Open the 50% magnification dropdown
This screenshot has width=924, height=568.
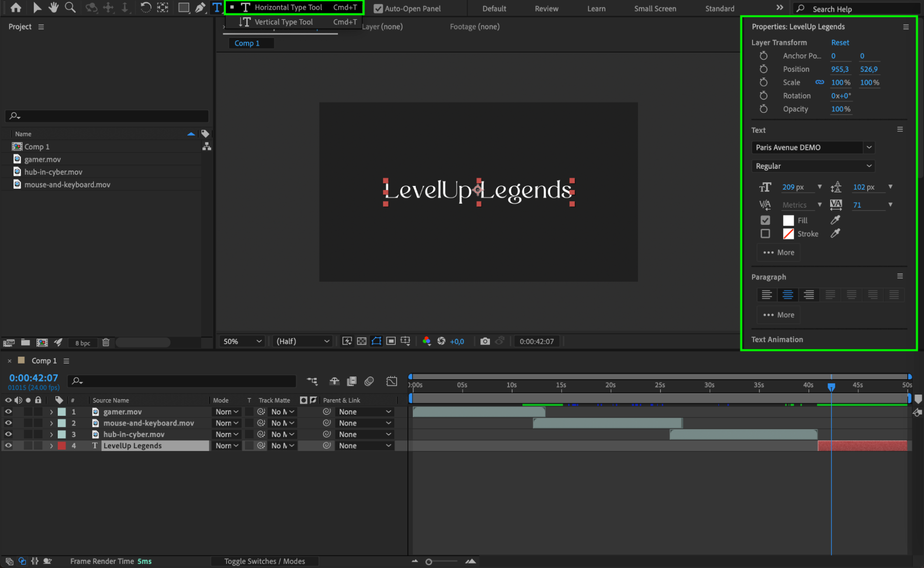tap(242, 341)
